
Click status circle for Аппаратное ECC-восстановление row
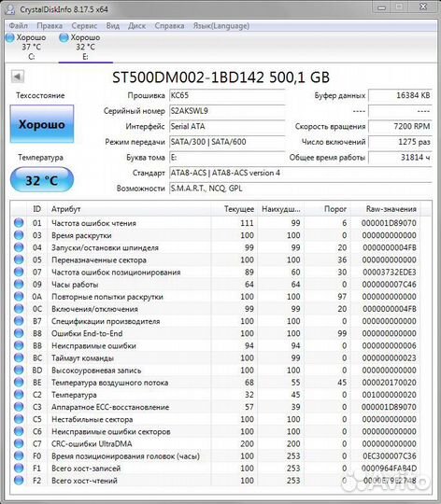(x=19, y=407)
